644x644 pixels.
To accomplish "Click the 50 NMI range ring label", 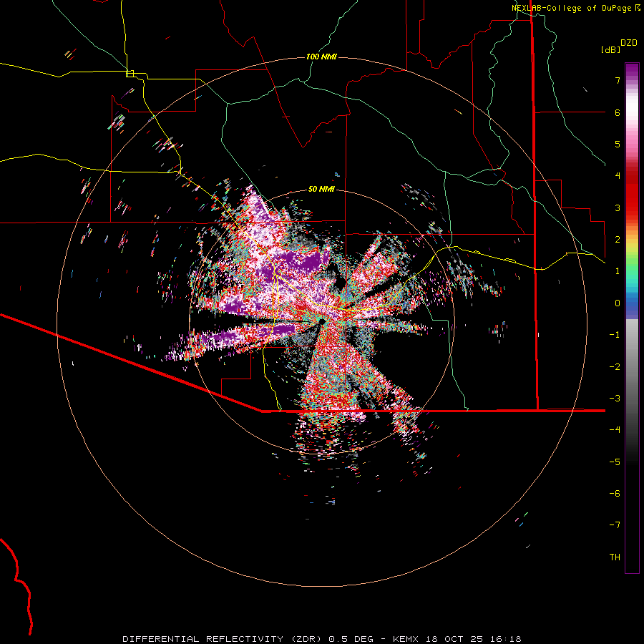I will pos(321,190).
